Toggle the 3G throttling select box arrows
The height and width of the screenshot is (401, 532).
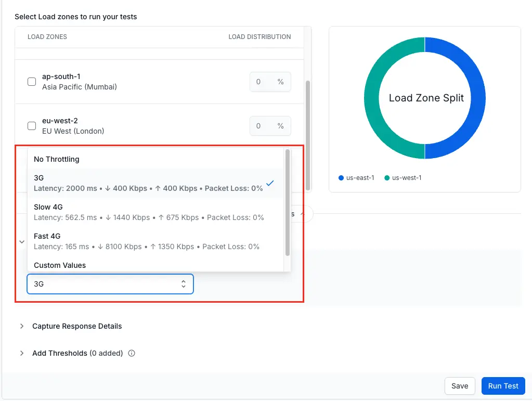click(183, 284)
